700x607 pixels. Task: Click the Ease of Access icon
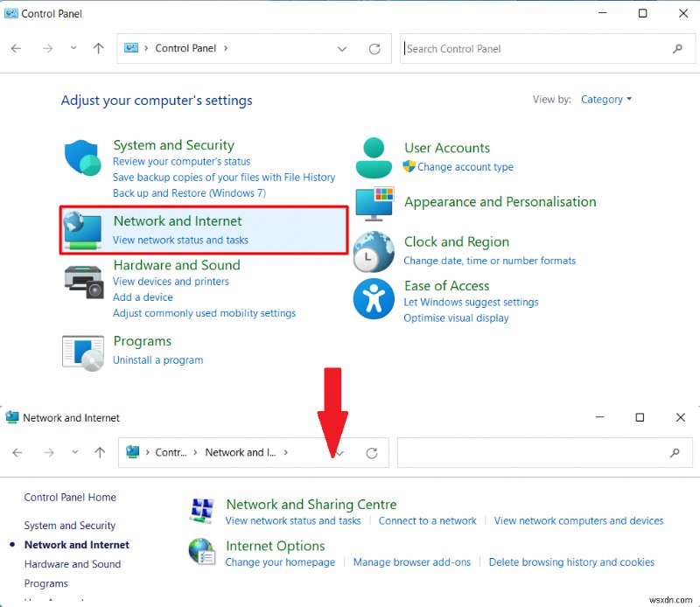click(374, 298)
